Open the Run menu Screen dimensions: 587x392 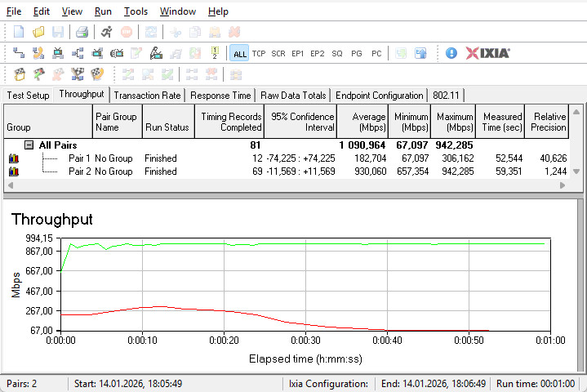pyautogui.click(x=103, y=11)
